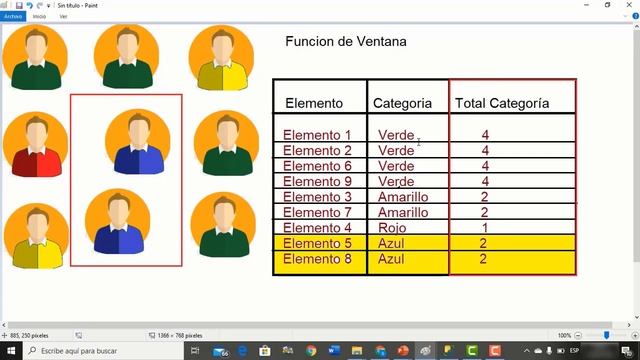Click the OneDrive cloud tray icon
Image resolution: width=640 pixels, height=360 pixels.
pyautogui.click(x=538, y=351)
